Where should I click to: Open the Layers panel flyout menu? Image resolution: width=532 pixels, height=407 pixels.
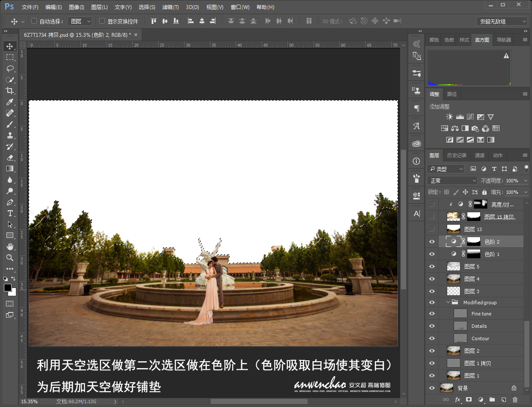tap(525, 155)
